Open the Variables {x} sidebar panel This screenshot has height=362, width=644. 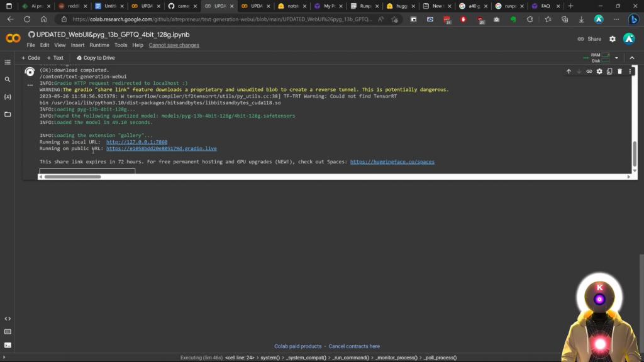pyautogui.click(x=8, y=97)
